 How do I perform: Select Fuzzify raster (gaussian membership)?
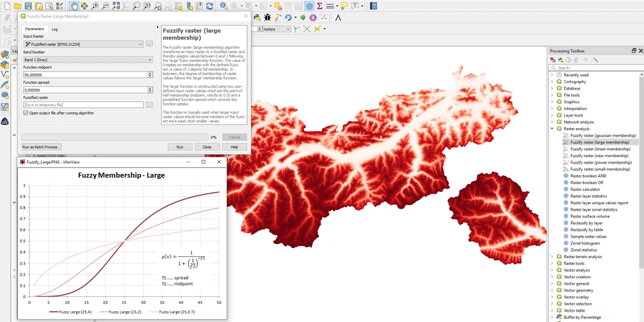coord(603,135)
